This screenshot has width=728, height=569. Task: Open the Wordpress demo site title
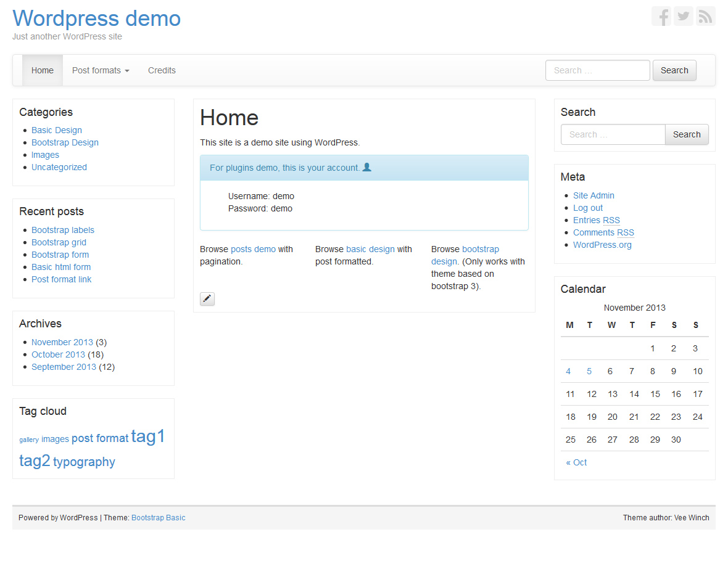click(x=97, y=18)
